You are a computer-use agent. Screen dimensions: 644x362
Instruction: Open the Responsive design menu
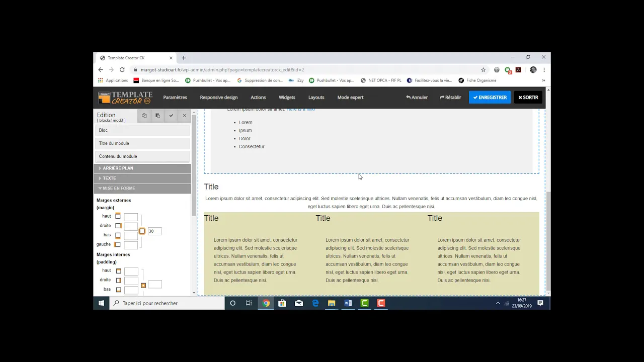219,98
